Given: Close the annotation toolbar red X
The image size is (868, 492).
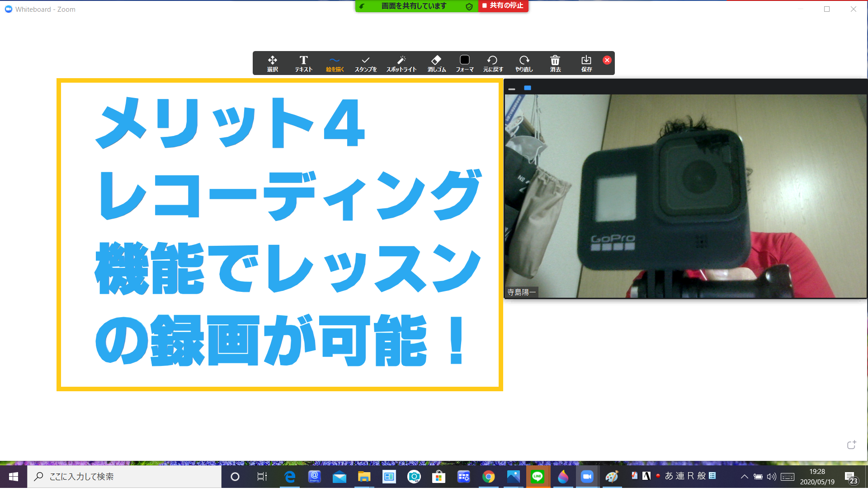Looking at the screenshot, I should [607, 60].
